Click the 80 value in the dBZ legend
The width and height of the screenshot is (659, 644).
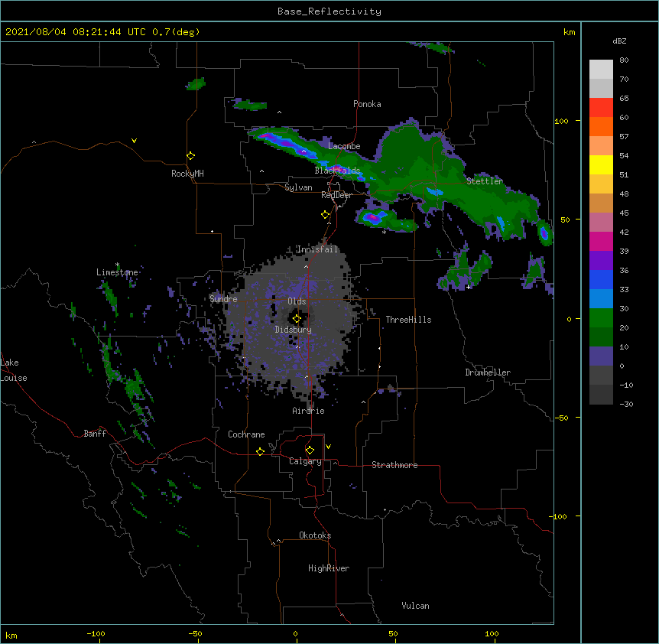coord(624,60)
